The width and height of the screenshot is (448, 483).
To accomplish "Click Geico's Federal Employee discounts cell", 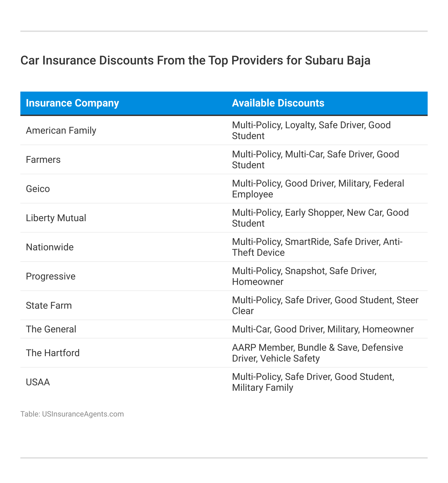I will click(318, 189).
